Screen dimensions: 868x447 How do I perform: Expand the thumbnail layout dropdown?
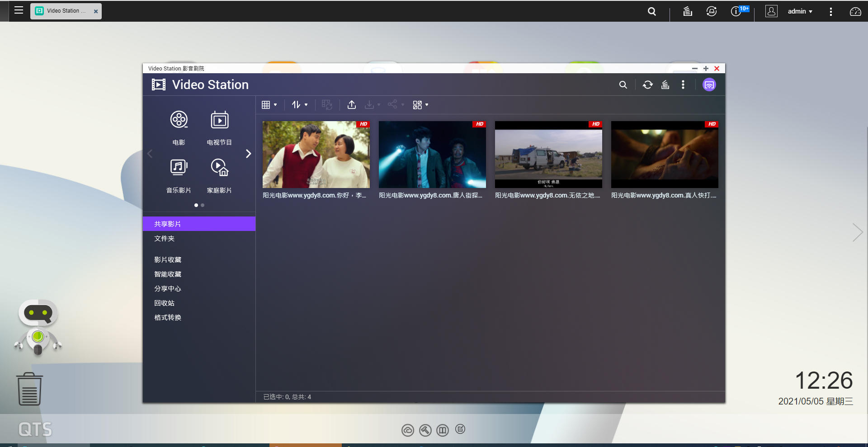[420, 105]
